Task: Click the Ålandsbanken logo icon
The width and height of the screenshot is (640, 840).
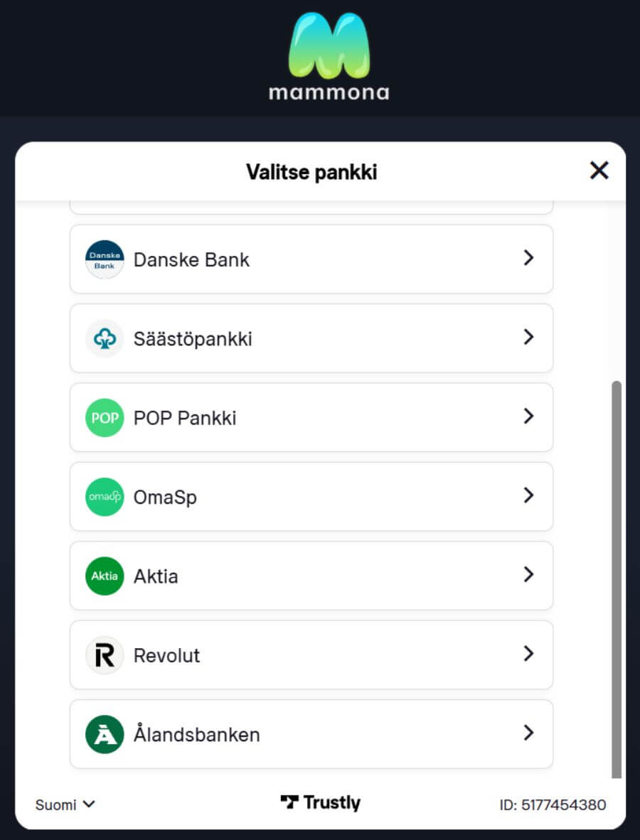Action: point(105,734)
